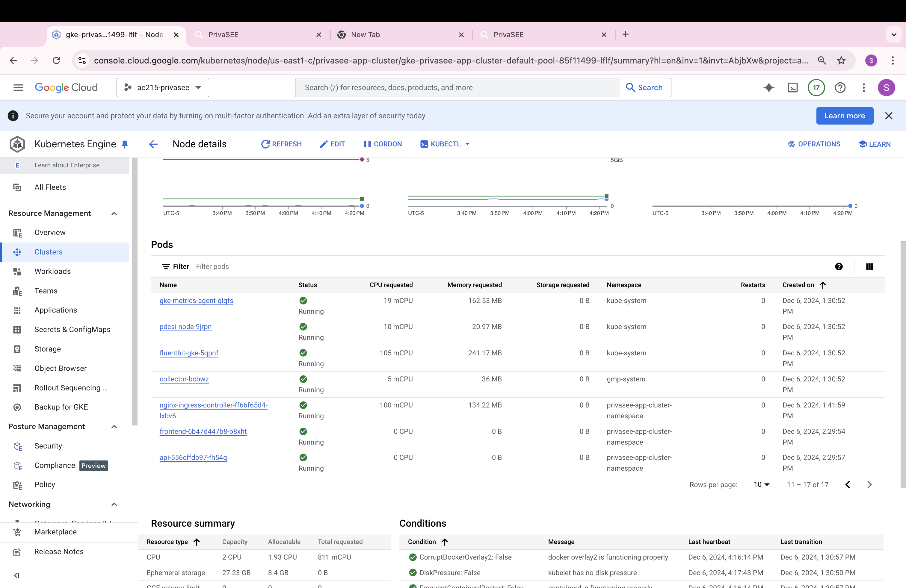
Task: Expand the KUBECTL dropdown
Action: (445, 144)
